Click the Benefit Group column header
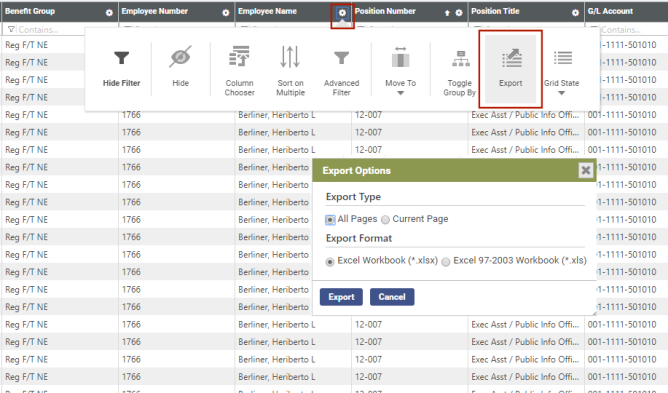 30,12
